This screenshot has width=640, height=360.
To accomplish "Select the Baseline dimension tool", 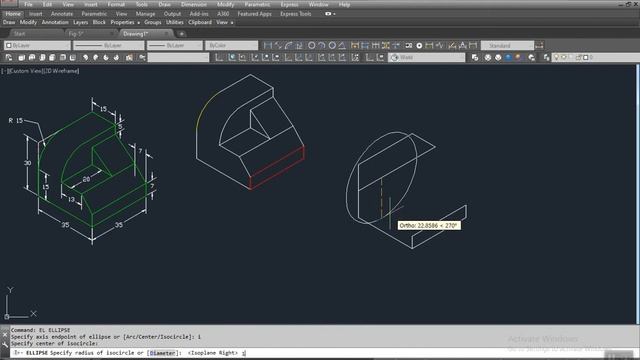I will click(x=365, y=45).
